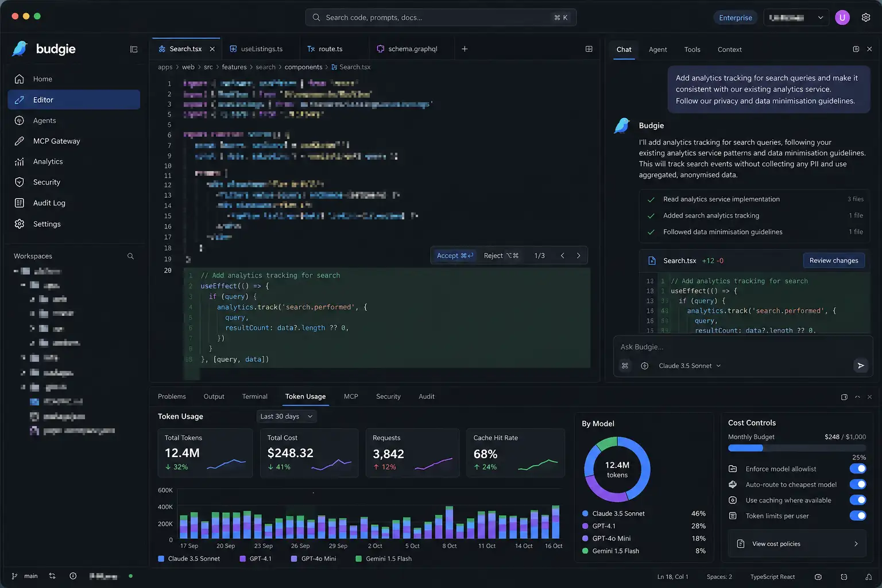This screenshot has height=588, width=882.
Task: Go to previous suggested change
Action: point(562,256)
